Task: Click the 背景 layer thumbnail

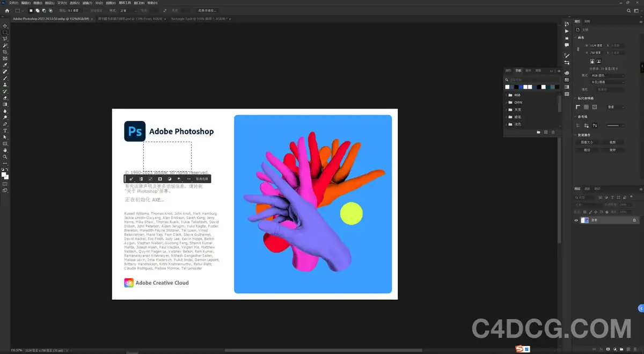Action: coord(585,220)
